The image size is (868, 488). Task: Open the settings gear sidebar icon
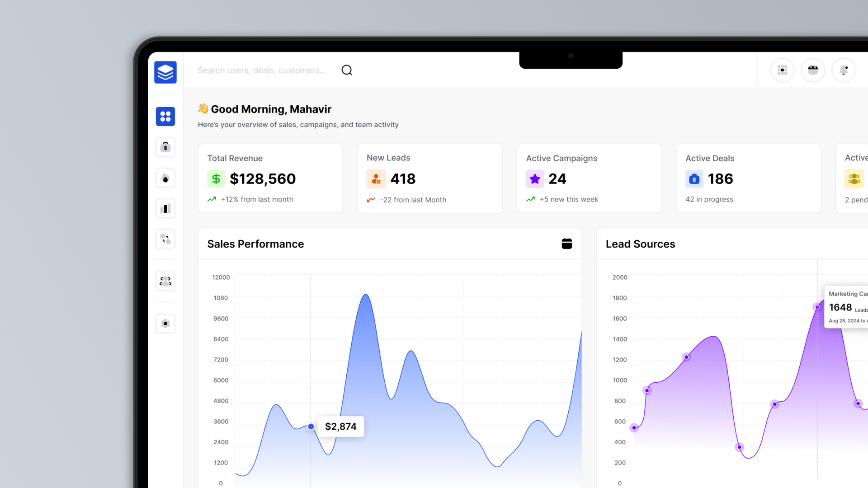point(165,324)
